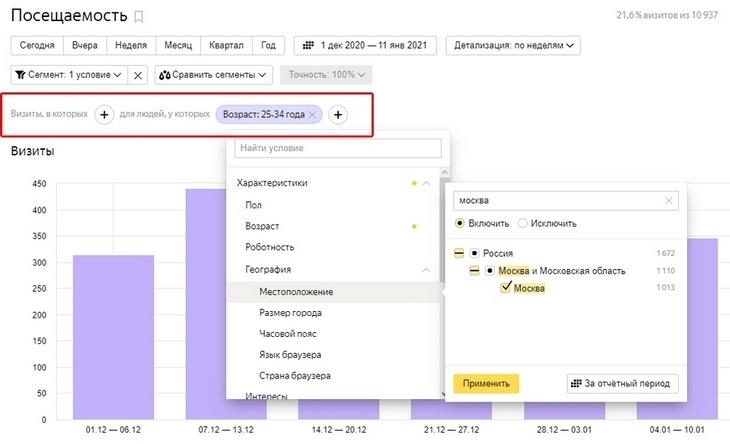Screen dimensions: 730x444
Task: Select the Включить radio button
Action: click(x=460, y=223)
